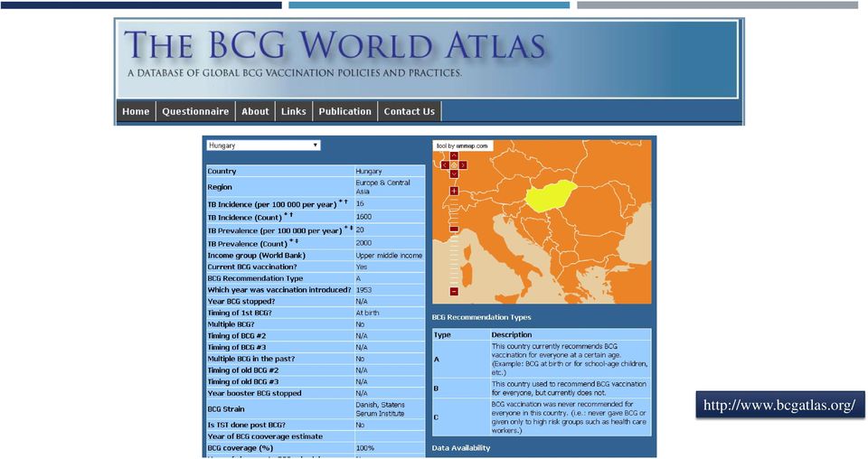The image size is (868, 459).
Task: Zoom in the map with the plus button
Action: click(x=454, y=192)
